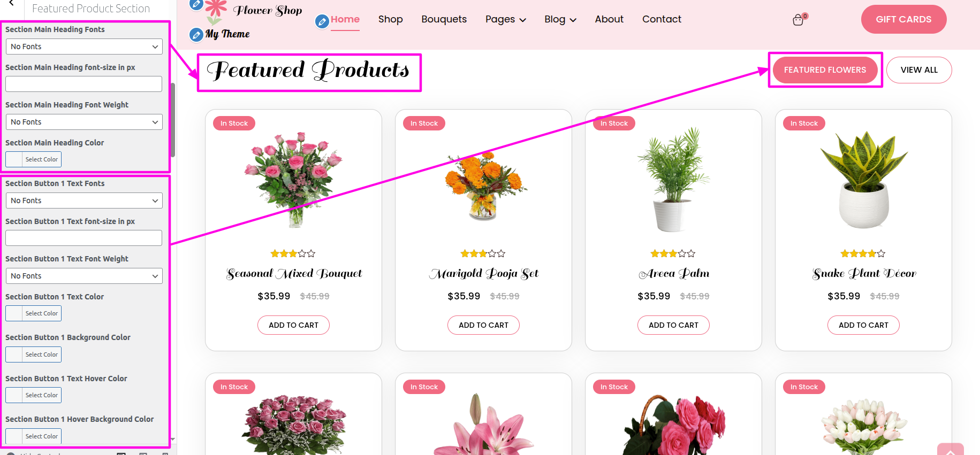The height and width of the screenshot is (455, 980).
Task: Open the shopping cart icon
Action: point(798,20)
